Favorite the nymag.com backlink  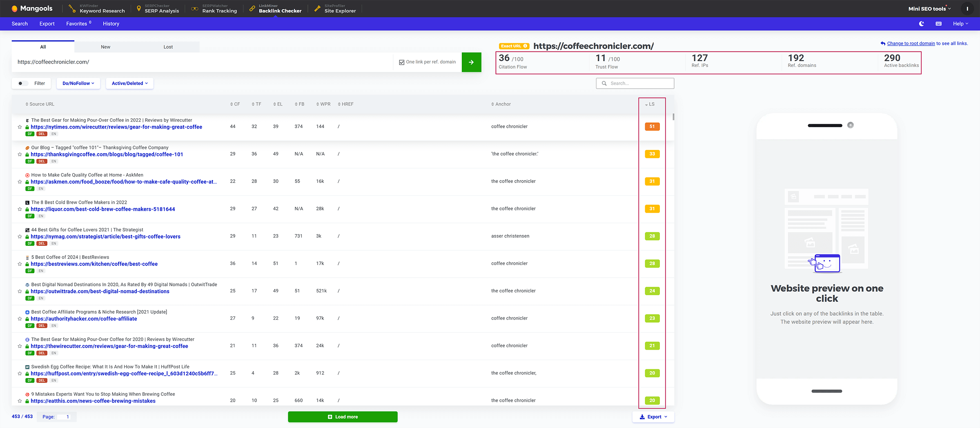(x=20, y=236)
